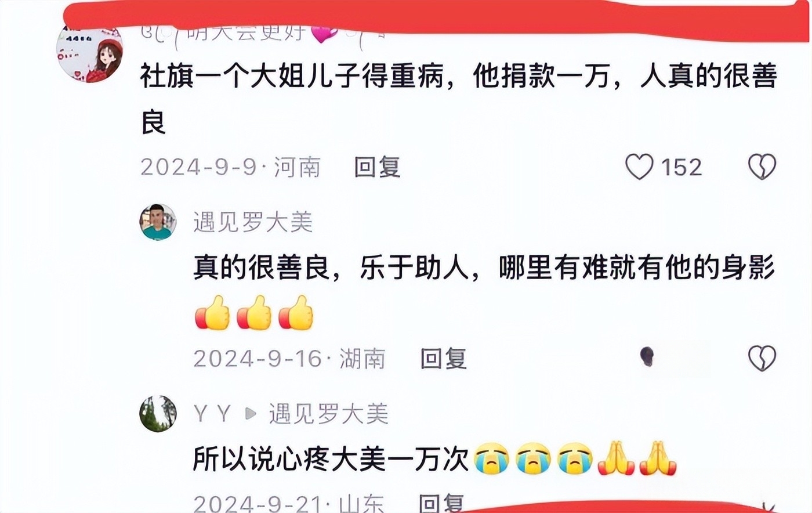Like the top comment with 152 likes
Image resolution: width=812 pixels, height=513 pixels.
(x=639, y=167)
